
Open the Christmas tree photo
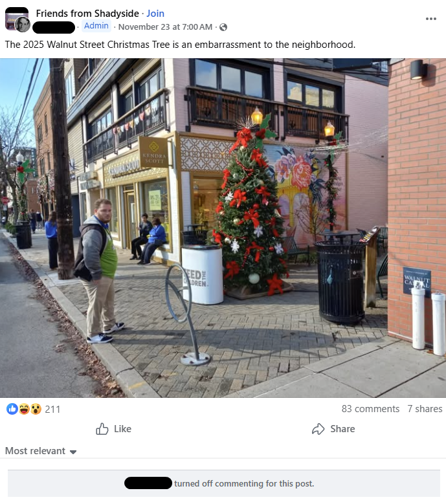[x=223, y=228]
